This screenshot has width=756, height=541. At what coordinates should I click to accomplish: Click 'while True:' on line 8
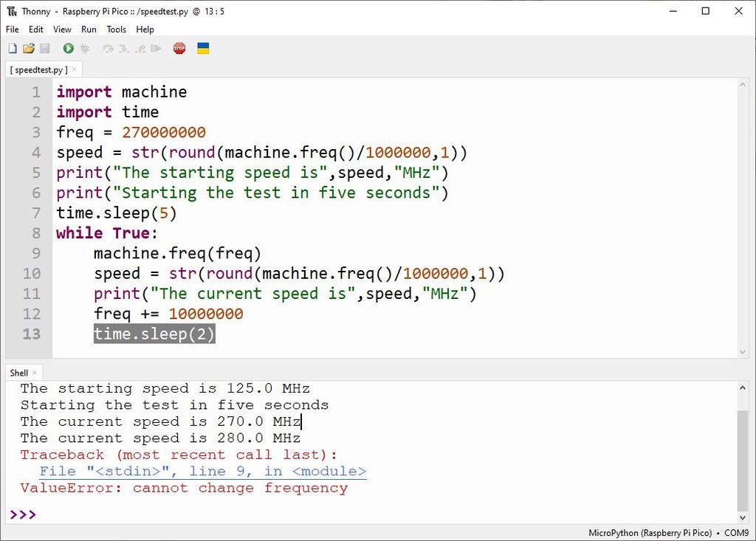(107, 233)
